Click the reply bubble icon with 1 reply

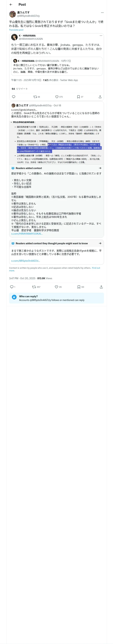[x=12, y=287]
